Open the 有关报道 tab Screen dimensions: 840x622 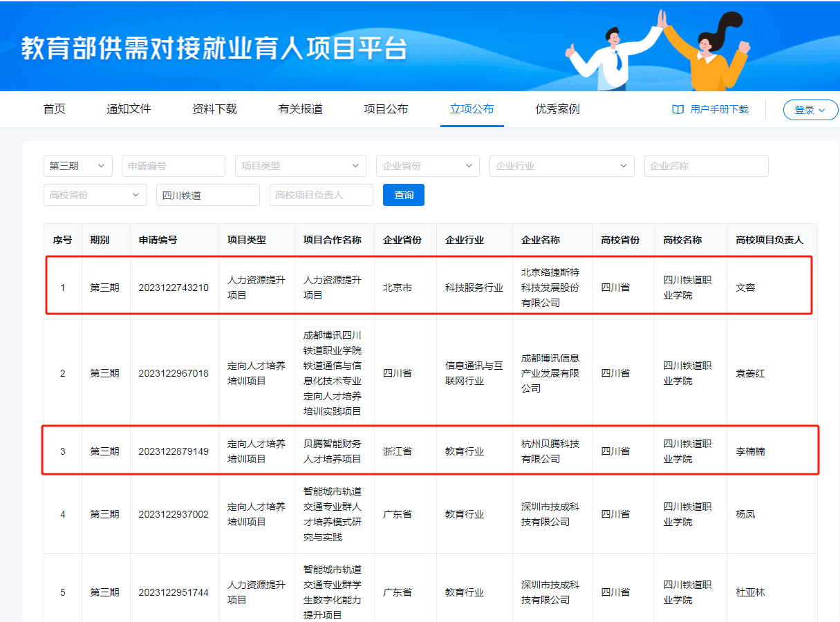click(300, 109)
